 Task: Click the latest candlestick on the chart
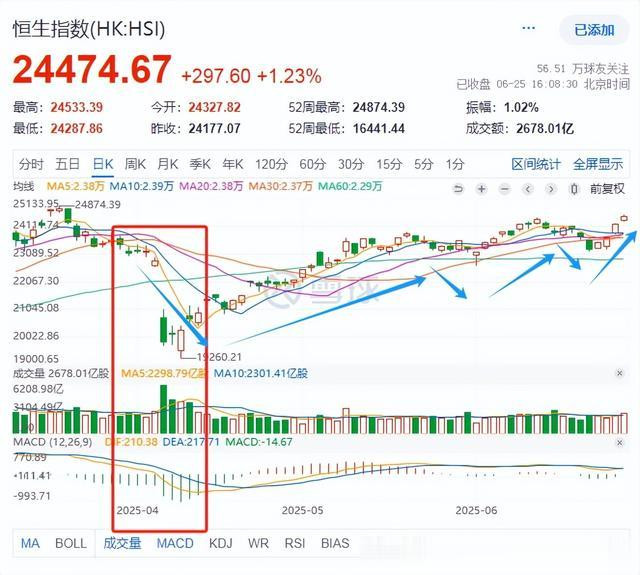[x=624, y=218]
